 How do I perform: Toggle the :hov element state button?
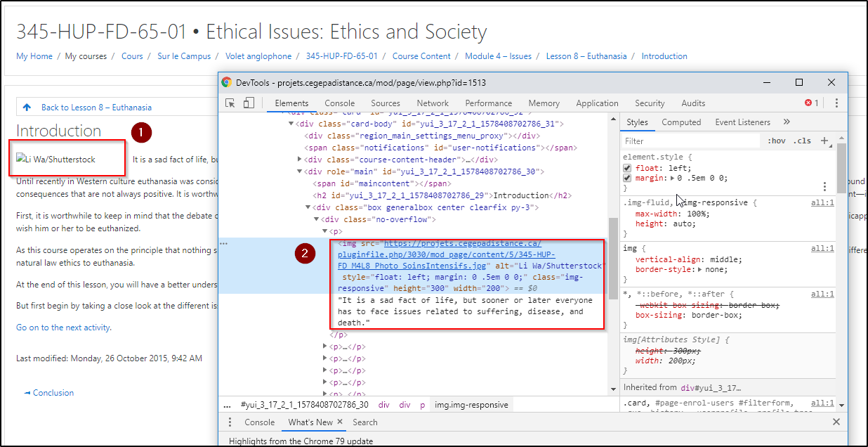tap(777, 141)
